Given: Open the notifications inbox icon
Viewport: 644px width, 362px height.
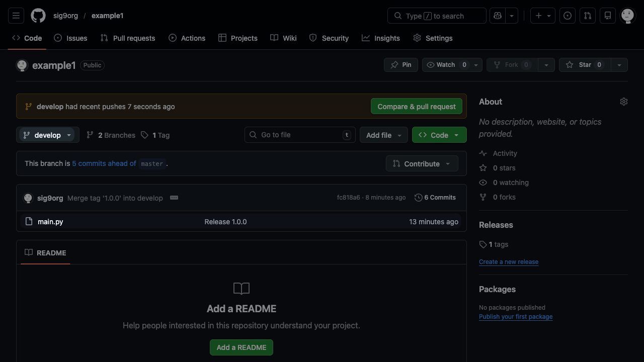Looking at the screenshot, I should (608, 16).
